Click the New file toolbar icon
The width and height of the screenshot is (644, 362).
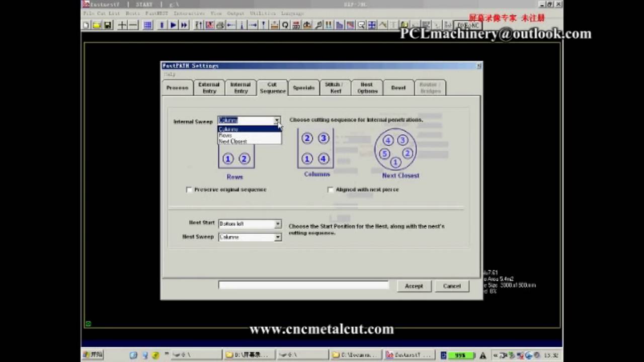tap(86, 25)
